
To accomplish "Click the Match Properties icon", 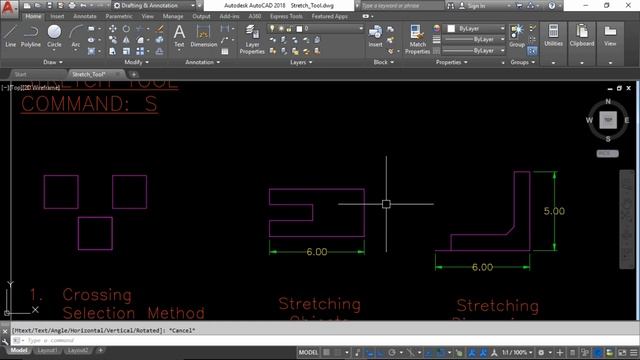I will point(417,39).
